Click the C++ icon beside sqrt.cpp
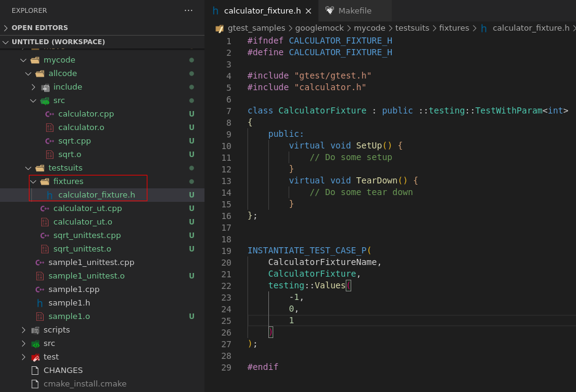 pos(50,141)
